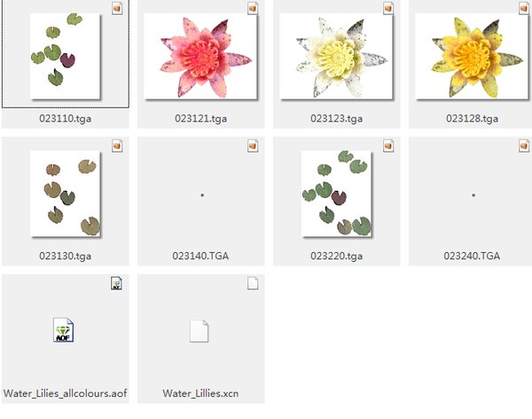The width and height of the screenshot is (532, 419).
Task: Click the file type badge on 023121.tga
Action: 253,9
